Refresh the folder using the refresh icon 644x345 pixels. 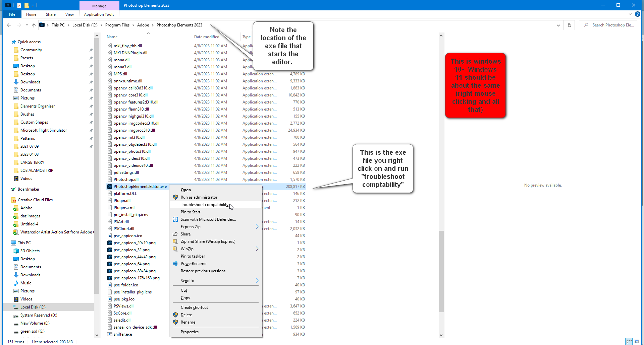(x=569, y=25)
